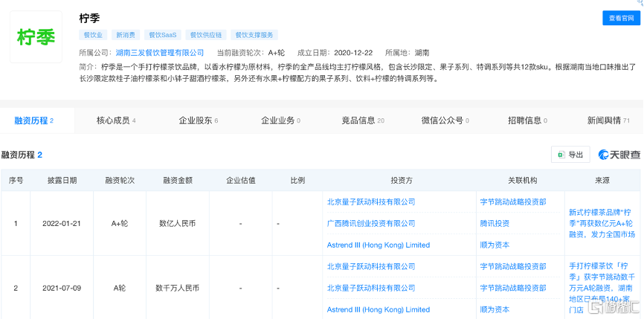Click the 关联机构 column header

(x=523, y=180)
